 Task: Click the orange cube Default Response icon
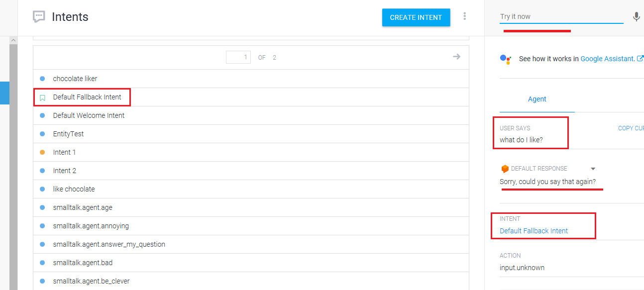(505, 169)
